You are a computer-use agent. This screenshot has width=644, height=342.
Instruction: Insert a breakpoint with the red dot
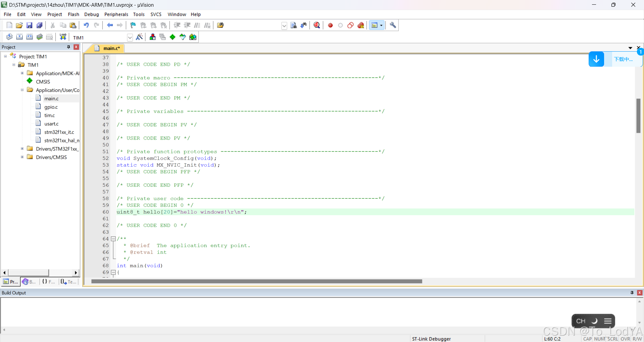(x=330, y=25)
